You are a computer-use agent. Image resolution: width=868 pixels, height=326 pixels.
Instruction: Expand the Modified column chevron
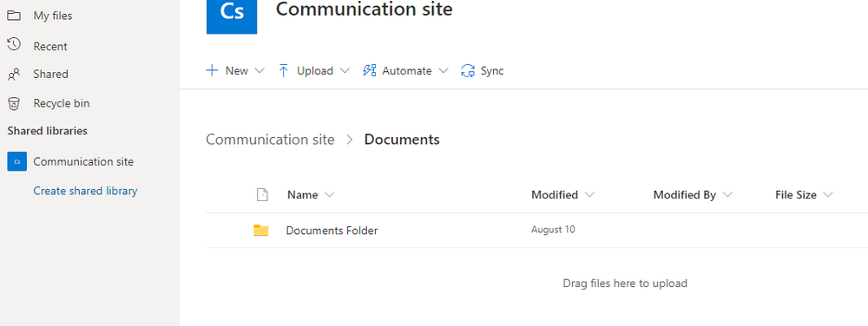[x=589, y=195]
